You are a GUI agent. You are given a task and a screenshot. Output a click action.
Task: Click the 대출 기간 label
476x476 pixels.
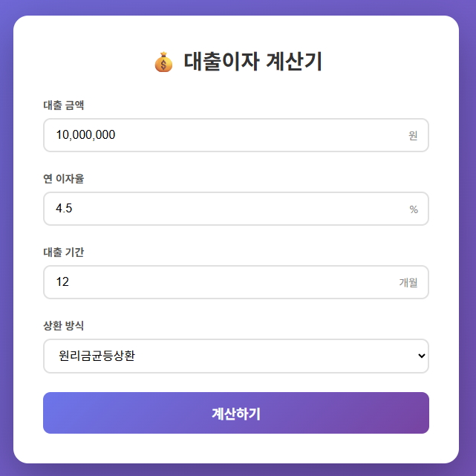coord(64,252)
